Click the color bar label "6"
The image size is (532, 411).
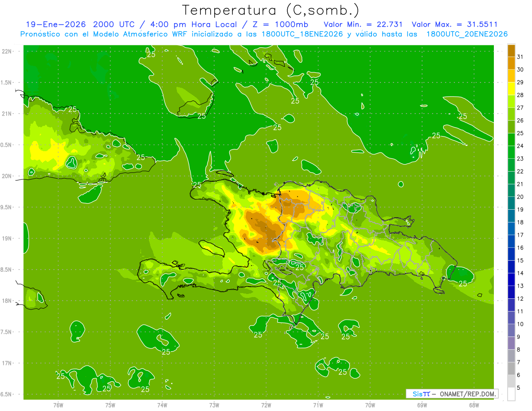(518, 375)
